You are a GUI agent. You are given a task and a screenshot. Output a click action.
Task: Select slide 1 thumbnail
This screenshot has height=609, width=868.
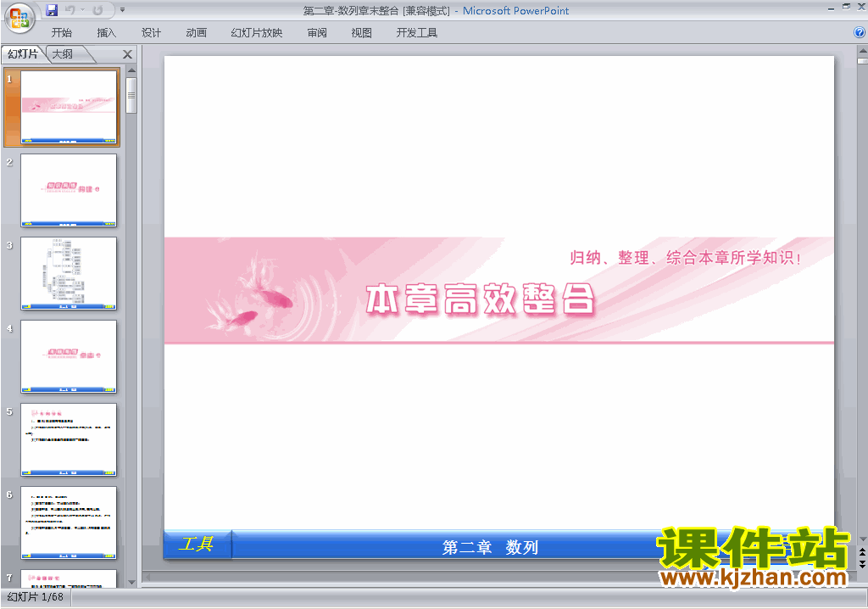pos(69,107)
